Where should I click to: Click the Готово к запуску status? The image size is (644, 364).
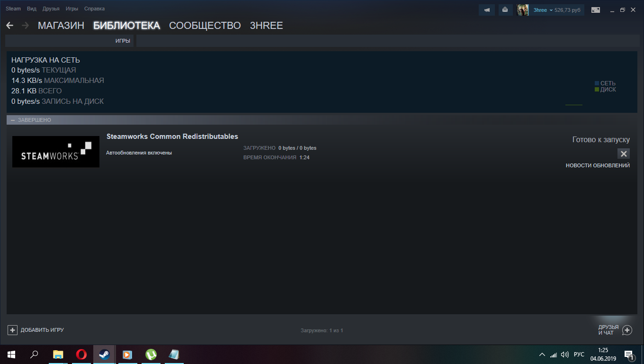(x=601, y=139)
